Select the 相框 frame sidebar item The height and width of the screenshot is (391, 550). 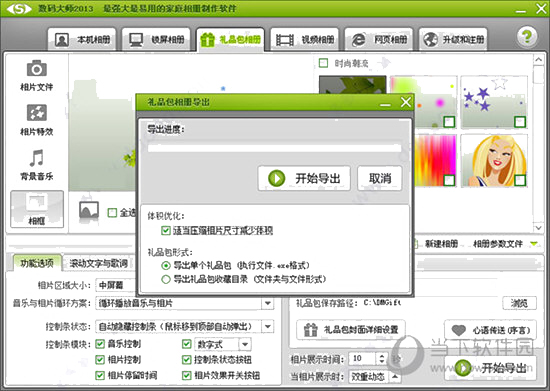tap(37, 209)
